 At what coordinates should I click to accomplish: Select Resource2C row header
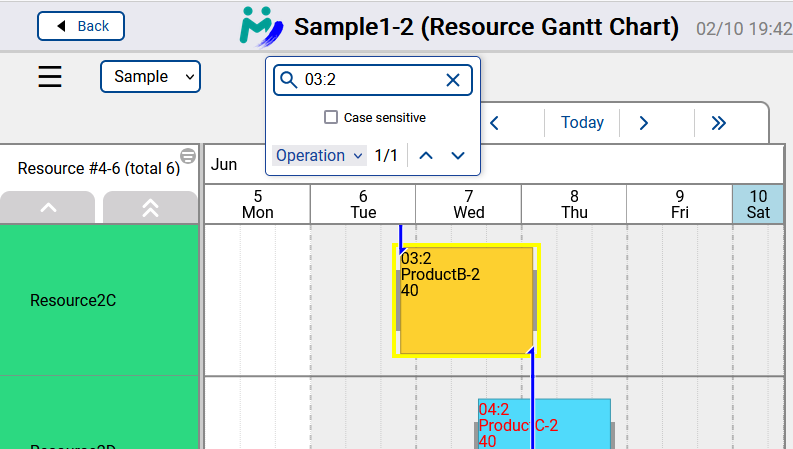[99, 300]
